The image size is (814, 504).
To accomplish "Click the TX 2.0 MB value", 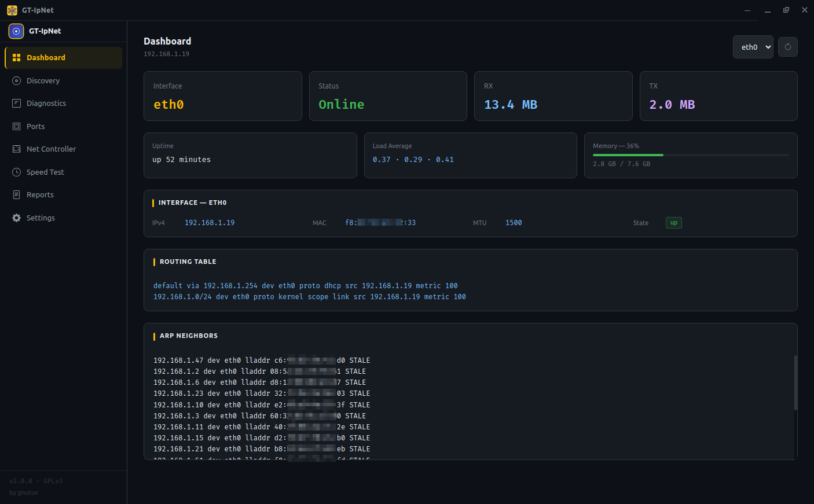I will 672,105.
